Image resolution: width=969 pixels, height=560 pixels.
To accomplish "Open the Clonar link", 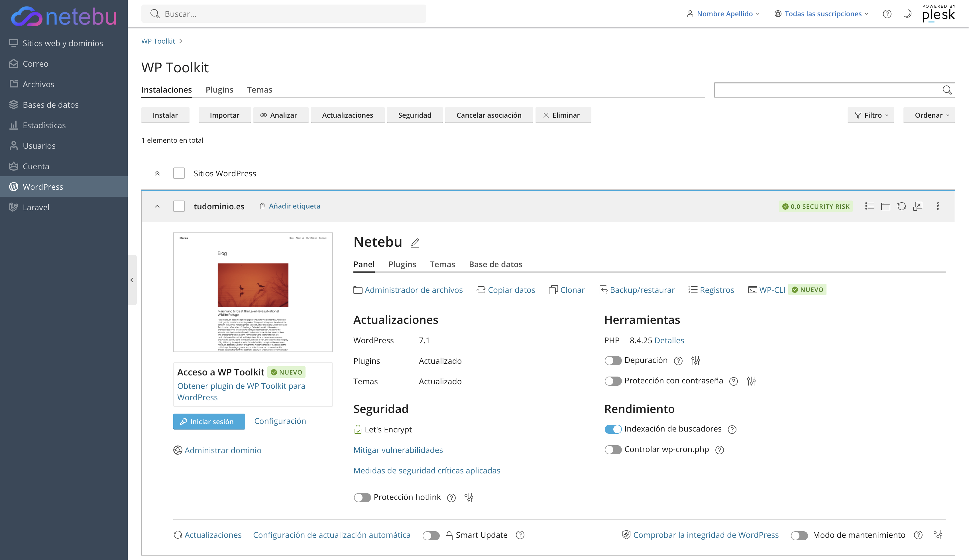I will (x=567, y=290).
